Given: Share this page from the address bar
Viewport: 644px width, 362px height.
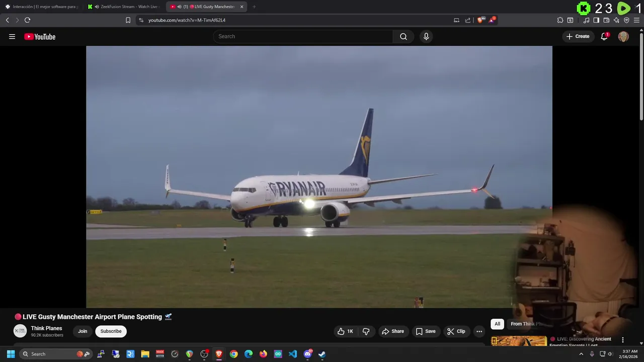Looking at the screenshot, I should point(467,20).
